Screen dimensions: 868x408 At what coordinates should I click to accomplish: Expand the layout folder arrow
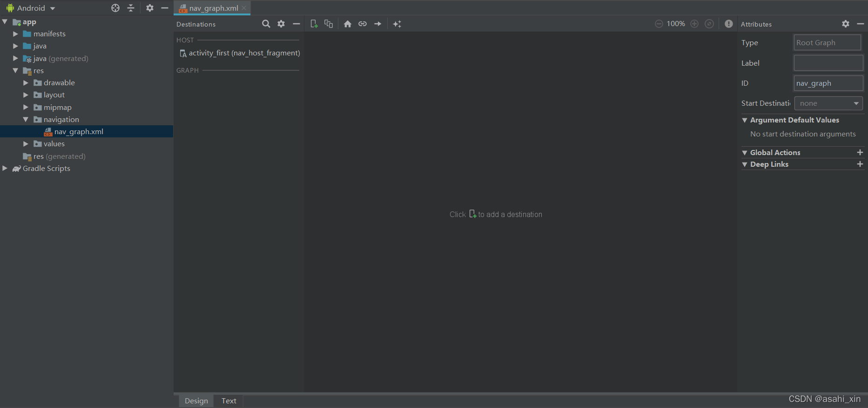(26, 95)
